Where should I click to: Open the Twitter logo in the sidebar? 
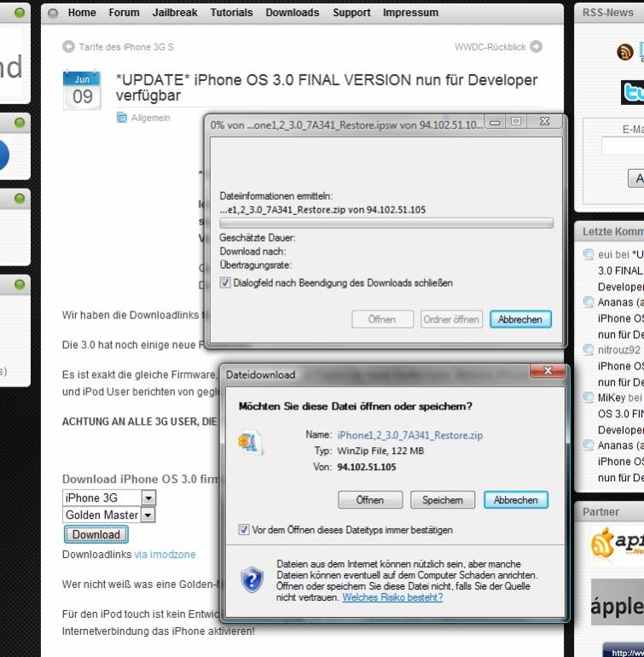coord(633,93)
